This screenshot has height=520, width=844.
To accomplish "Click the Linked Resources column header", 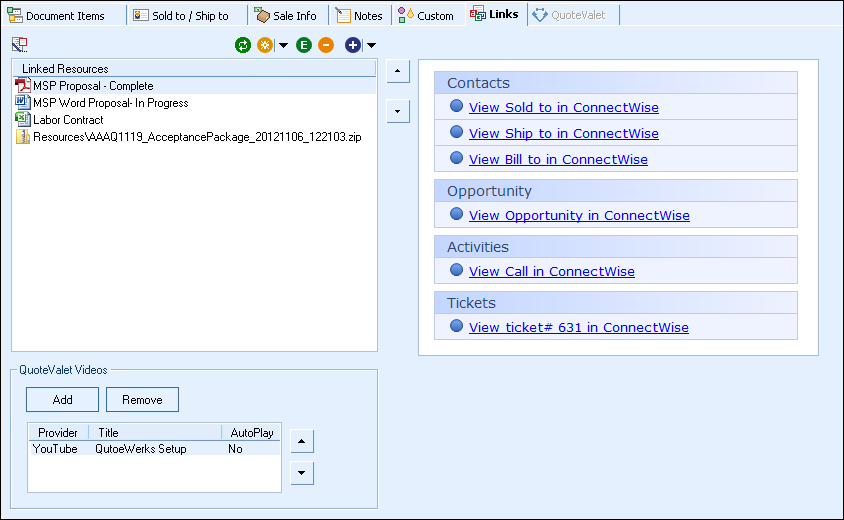I will [x=194, y=68].
